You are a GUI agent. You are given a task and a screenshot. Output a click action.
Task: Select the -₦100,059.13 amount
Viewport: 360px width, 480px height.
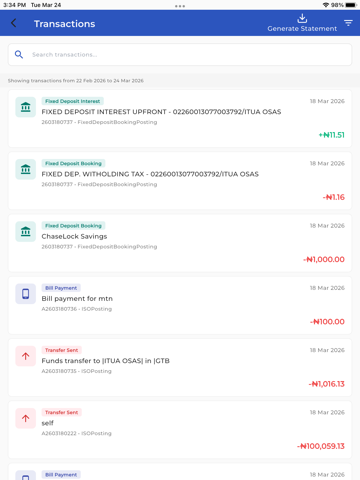point(321,446)
